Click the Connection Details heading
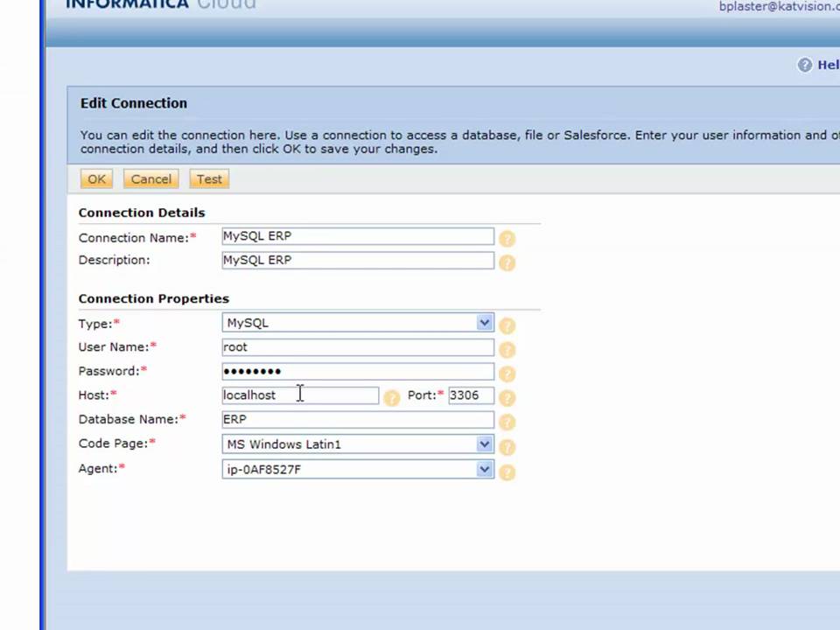Viewport: 840px width, 630px height. click(142, 213)
